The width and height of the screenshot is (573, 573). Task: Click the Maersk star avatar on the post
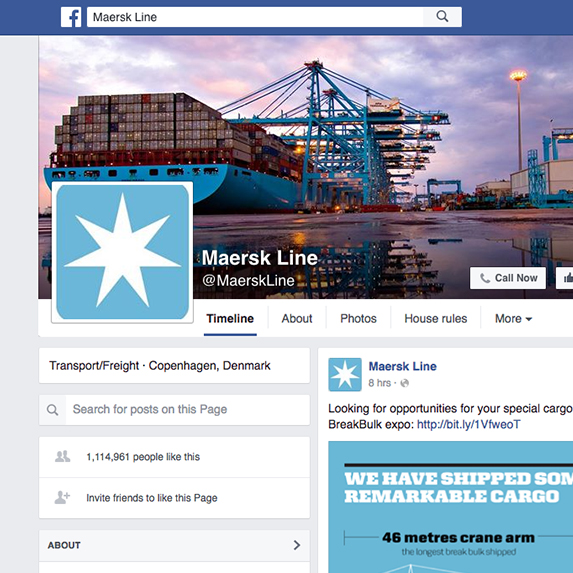coord(345,375)
